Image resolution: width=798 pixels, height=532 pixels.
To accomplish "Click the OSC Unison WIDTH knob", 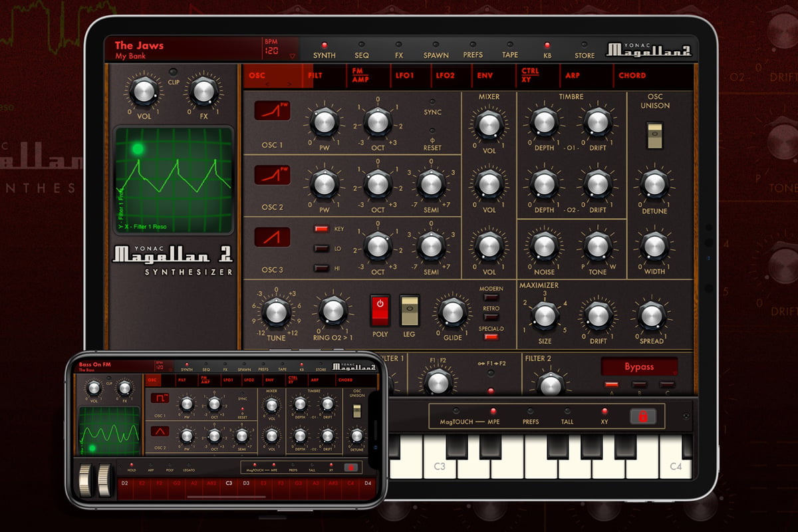I will (655, 245).
